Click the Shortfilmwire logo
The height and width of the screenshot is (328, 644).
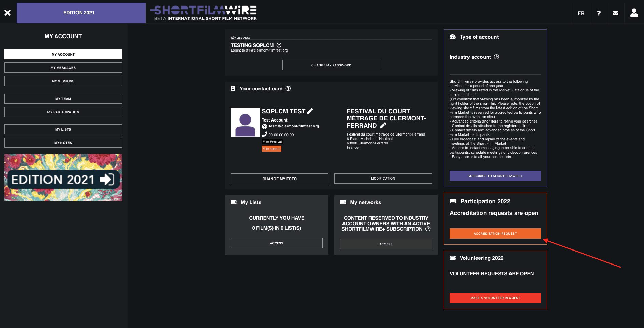tap(204, 13)
